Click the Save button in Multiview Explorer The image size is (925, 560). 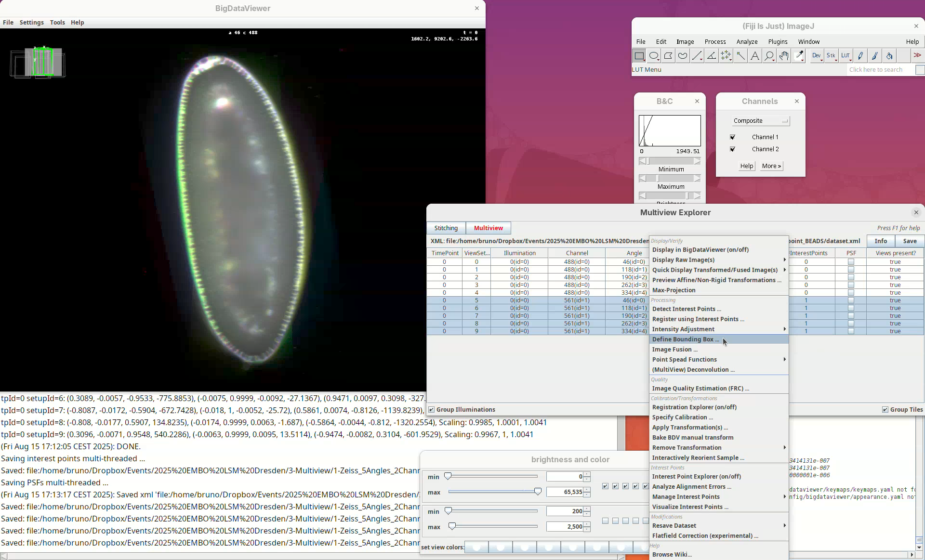click(x=910, y=241)
